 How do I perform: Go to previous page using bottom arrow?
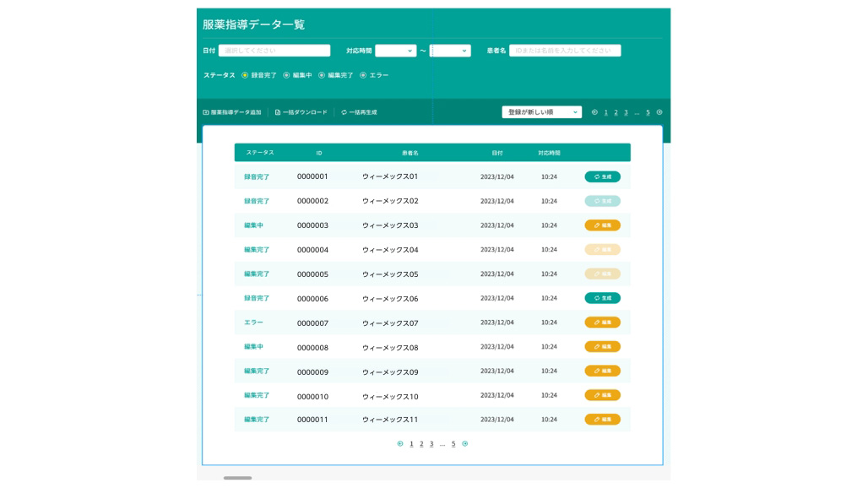[400, 444]
